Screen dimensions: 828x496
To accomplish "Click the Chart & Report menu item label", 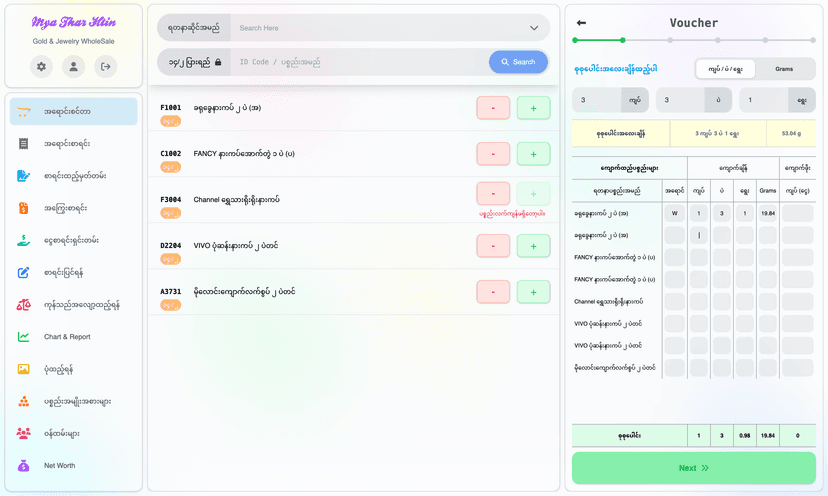I will pyautogui.click(x=67, y=337).
